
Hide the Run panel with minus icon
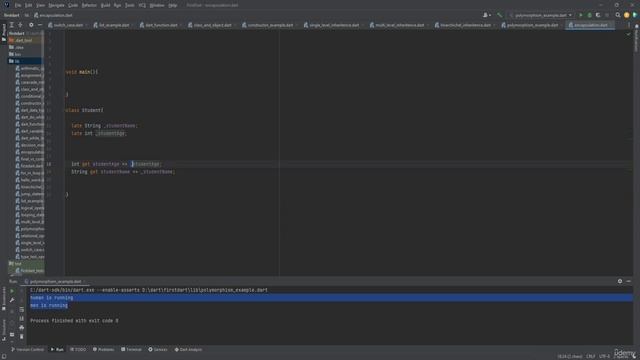[629, 281]
